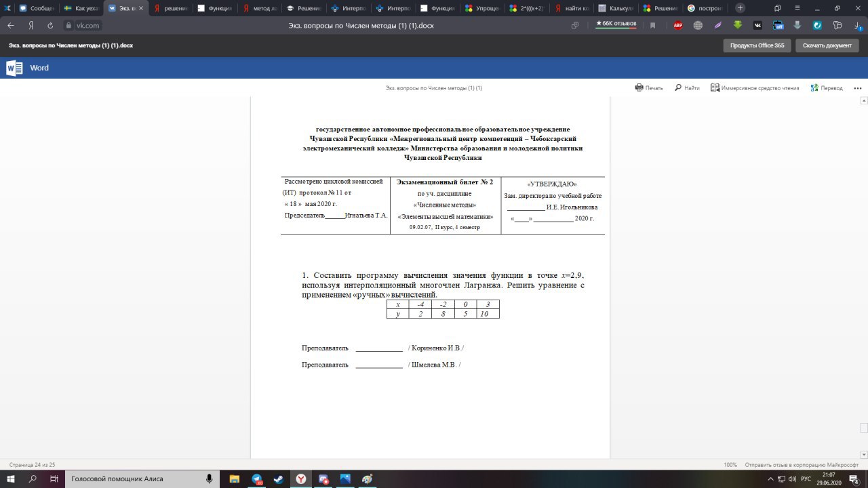Image resolution: width=868 pixels, height=488 pixels.
Task: Switch to the решение Yandex tab
Action: pos(170,8)
